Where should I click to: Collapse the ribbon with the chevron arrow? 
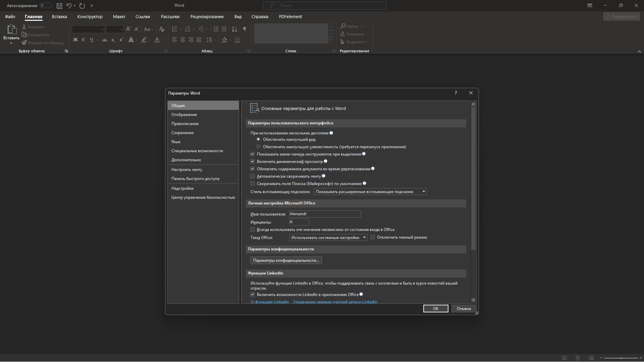(639, 51)
